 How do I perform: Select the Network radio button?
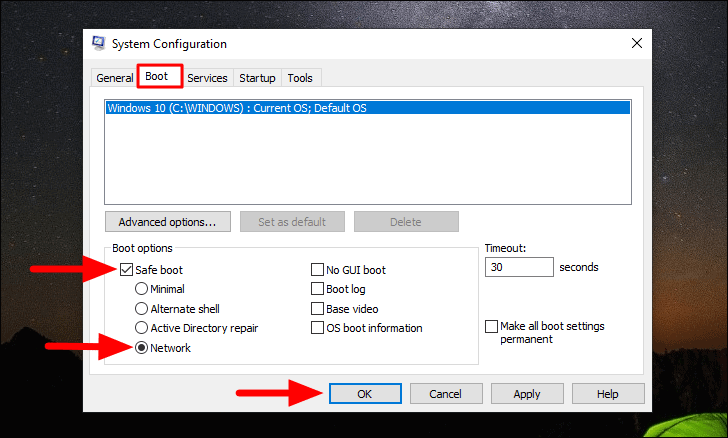(141, 348)
